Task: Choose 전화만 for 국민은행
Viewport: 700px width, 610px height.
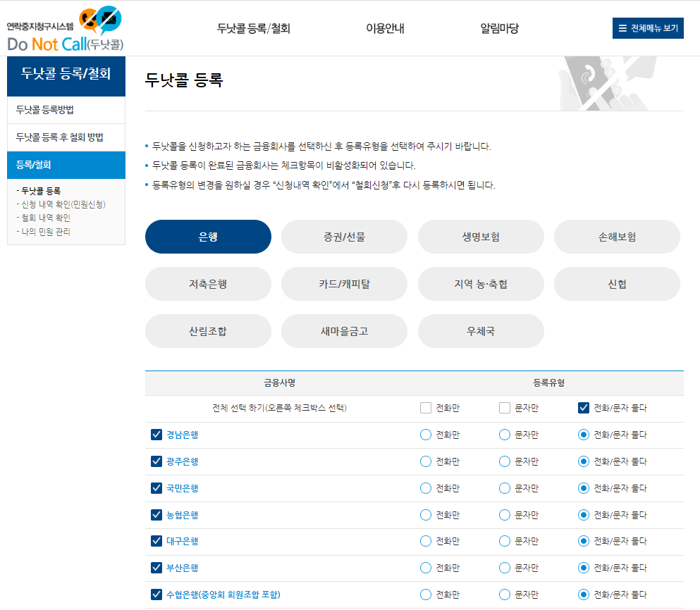Action: click(x=426, y=488)
